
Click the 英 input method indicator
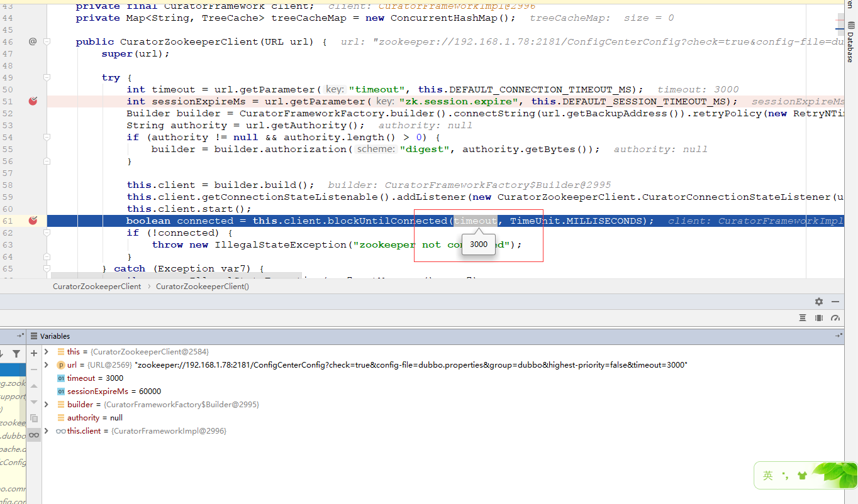point(768,475)
